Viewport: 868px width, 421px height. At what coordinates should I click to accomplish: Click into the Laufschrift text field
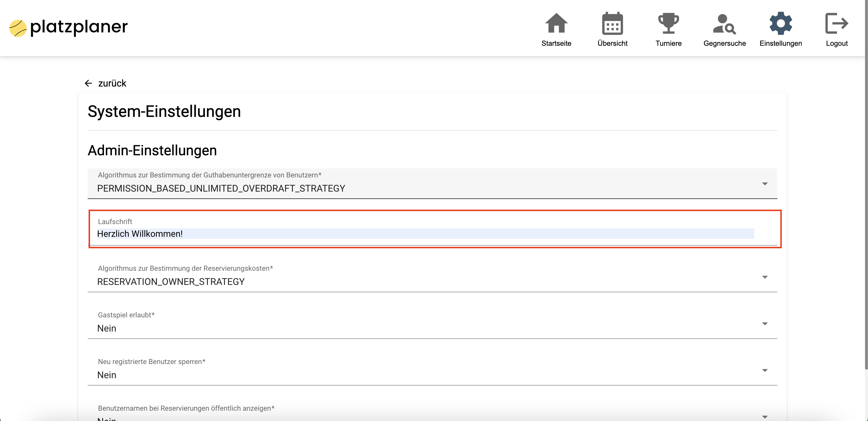click(x=432, y=230)
